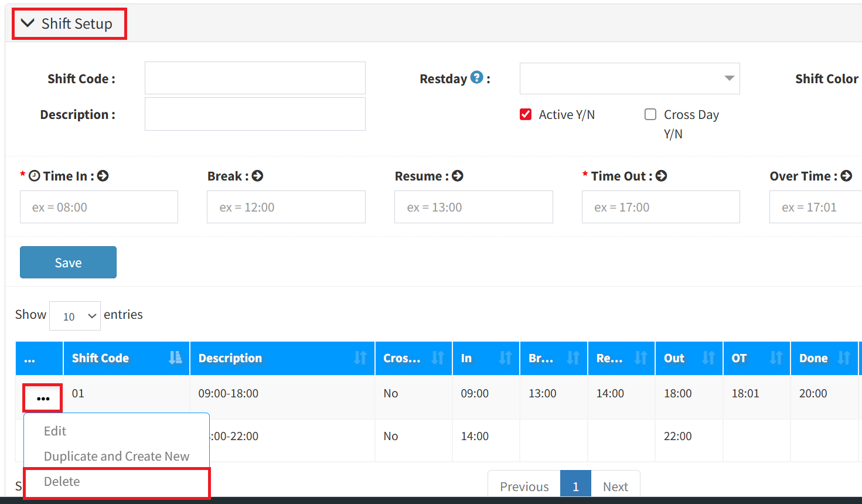Image resolution: width=862 pixels, height=504 pixels.
Task: Select Delete in the row action menu
Action: 62,482
